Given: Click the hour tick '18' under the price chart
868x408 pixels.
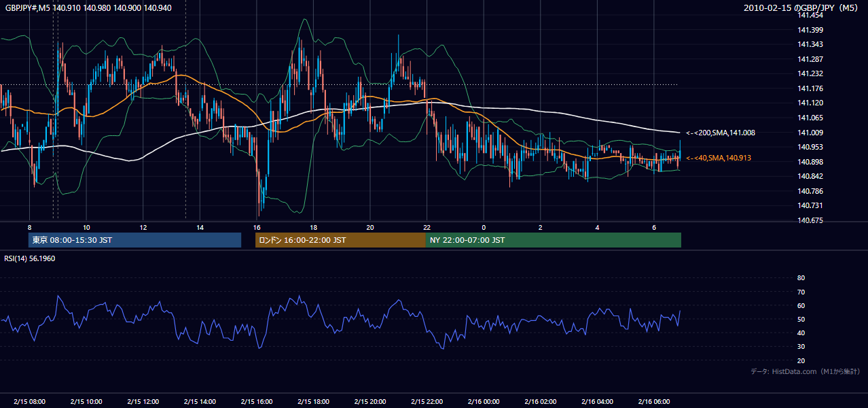Looking at the screenshot, I should (x=313, y=227).
